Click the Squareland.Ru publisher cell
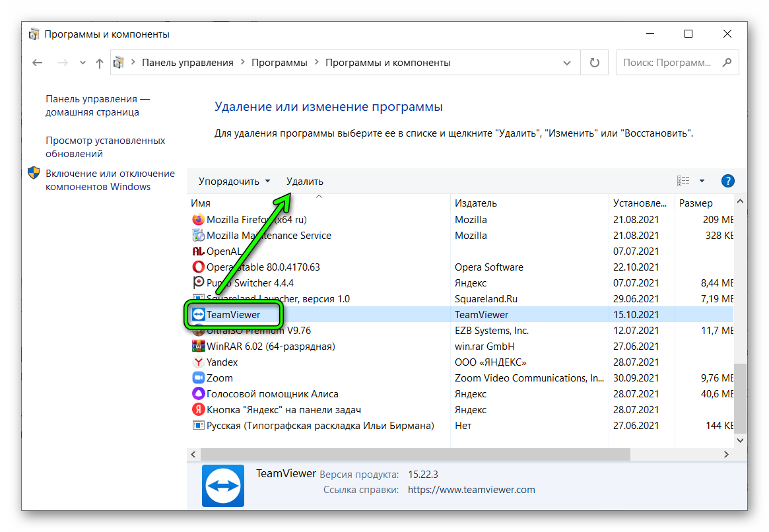769x532 pixels. (x=486, y=298)
